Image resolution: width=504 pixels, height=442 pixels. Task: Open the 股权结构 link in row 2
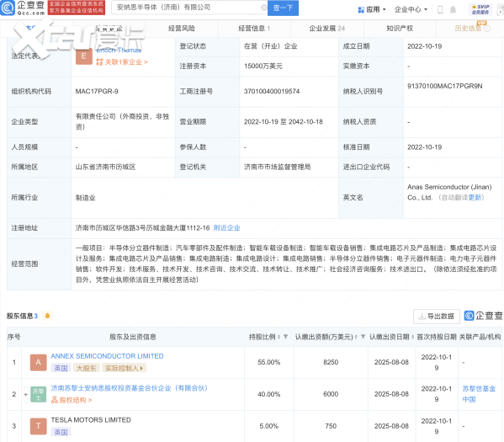[72, 400]
